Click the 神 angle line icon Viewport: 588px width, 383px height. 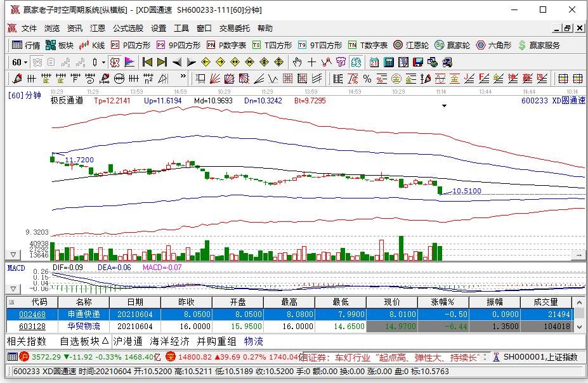513,79
